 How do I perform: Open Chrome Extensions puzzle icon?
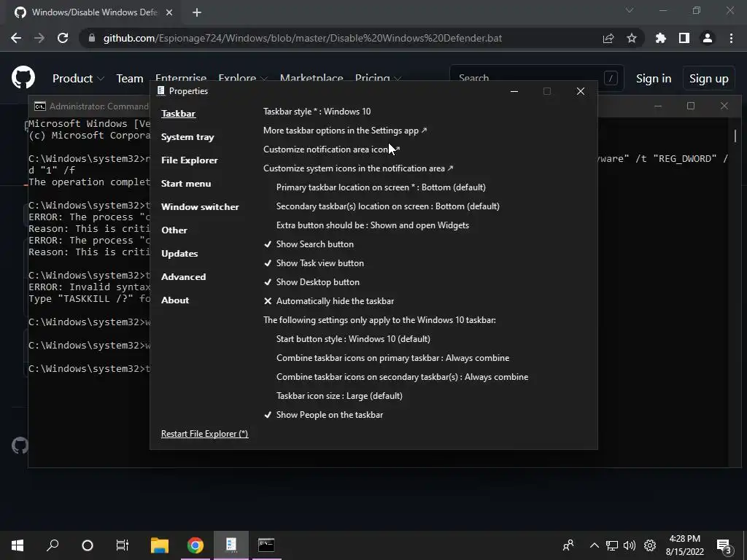coord(660,38)
